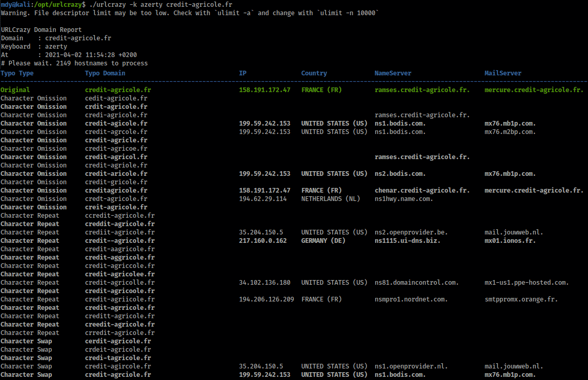The height and width of the screenshot is (380, 588).
Task: Select typo domain credit-agicole.fr
Action: coord(116,124)
